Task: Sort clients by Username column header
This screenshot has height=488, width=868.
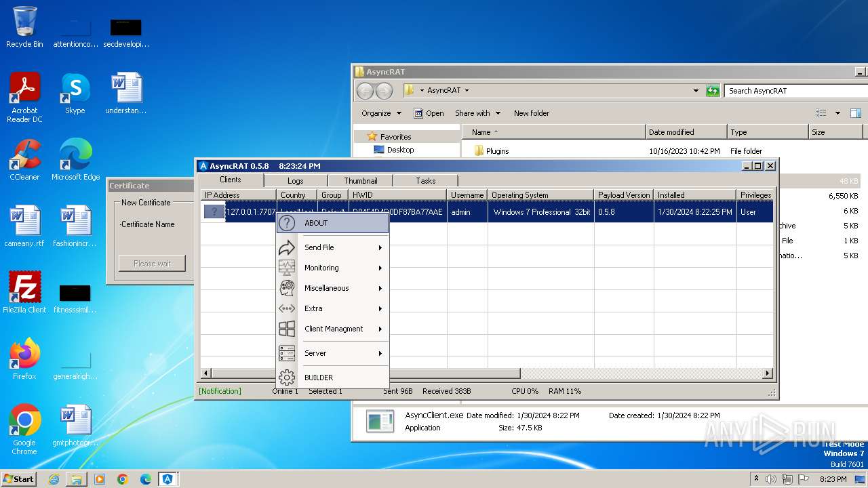Action: pyautogui.click(x=467, y=195)
